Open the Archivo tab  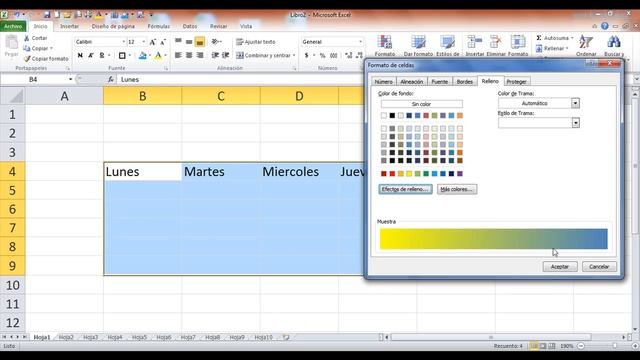(13, 26)
